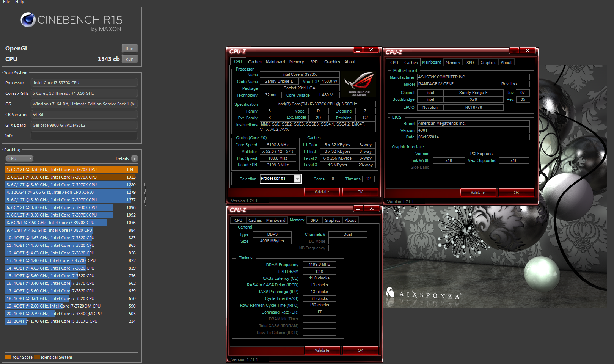Switch to Mainboard tab in top-left CPU-Z
This screenshot has width=614, height=364.
[x=275, y=62]
